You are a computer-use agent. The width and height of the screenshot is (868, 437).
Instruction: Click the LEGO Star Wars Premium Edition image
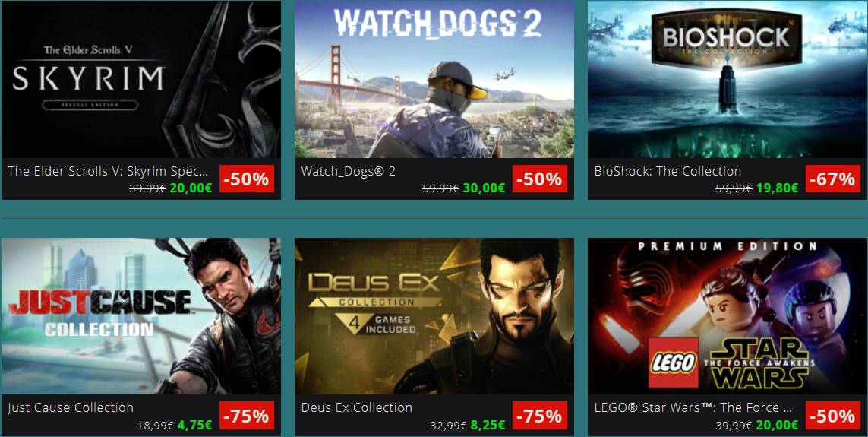point(728,316)
